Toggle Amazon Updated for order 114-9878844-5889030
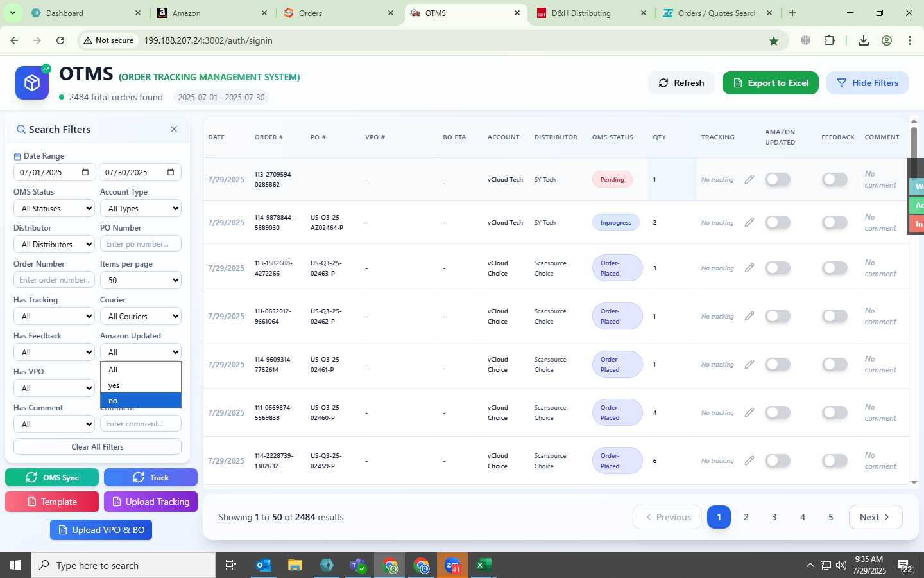Image resolution: width=924 pixels, height=578 pixels. point(778,222)
